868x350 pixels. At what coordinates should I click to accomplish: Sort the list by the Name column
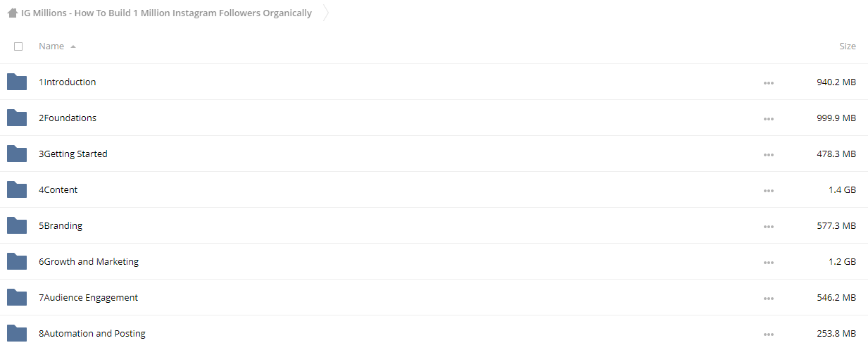51,46
